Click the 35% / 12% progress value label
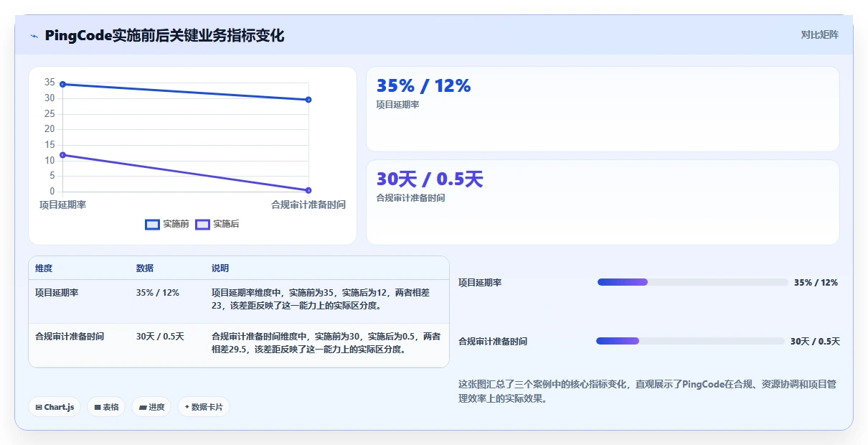 click(816, 283)
